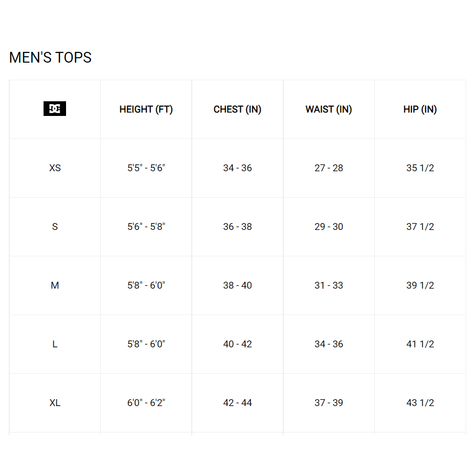Image resolution: width=476 pixels, height=476 pixels.
Task: Click the 40 - 42 chest cell
Action: point(237,344)
